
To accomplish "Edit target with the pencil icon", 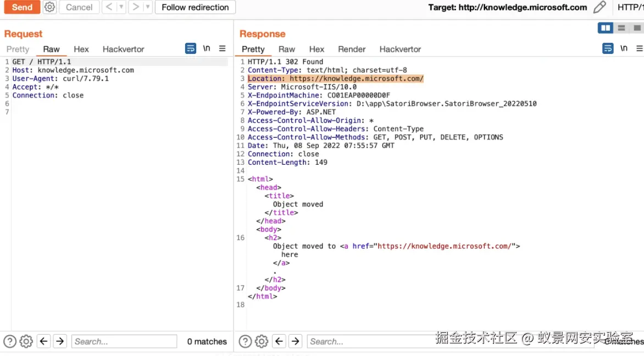I will pyautogui.click(x=599, y=7).
